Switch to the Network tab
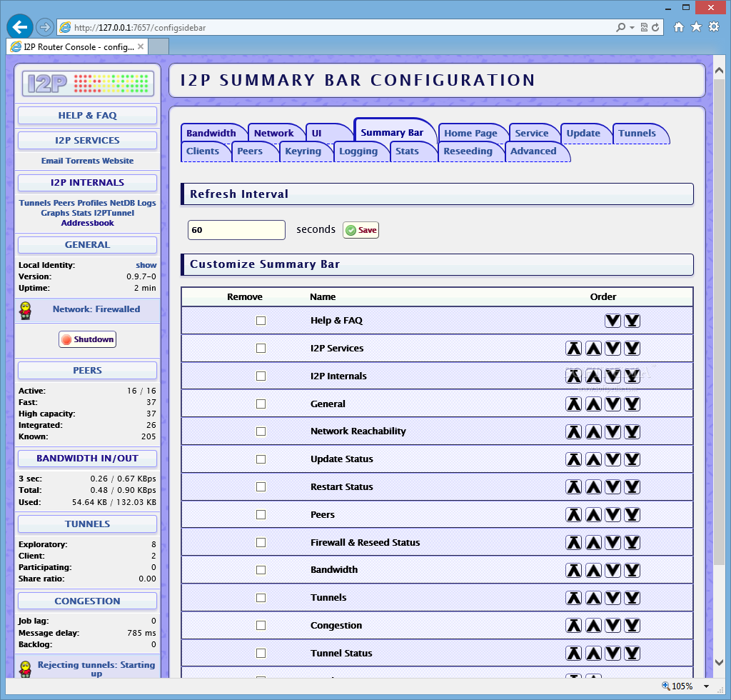Screen dimensions: 731x700 274,134
